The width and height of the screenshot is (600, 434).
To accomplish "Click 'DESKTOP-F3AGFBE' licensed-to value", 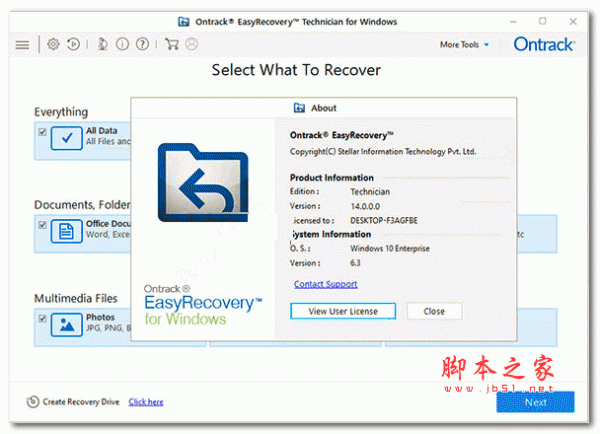I will pyautogui.click(x=384, y=221).
